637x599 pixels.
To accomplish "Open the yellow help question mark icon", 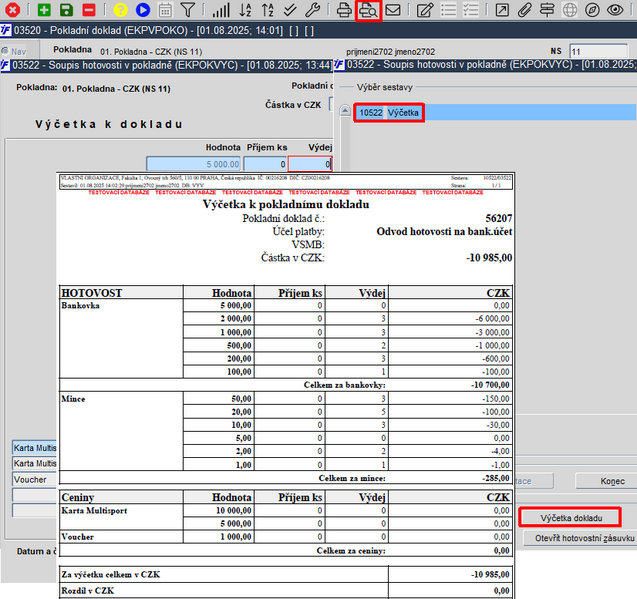I will [120, 11].
